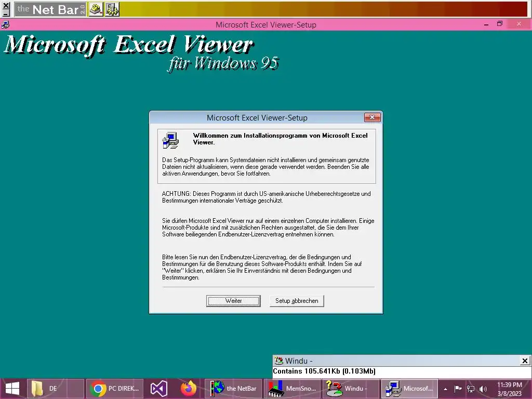This screenshot has width=532, height=399.
Task: Click the telephone dial-up icon in Net Bar
Action: 96,9
